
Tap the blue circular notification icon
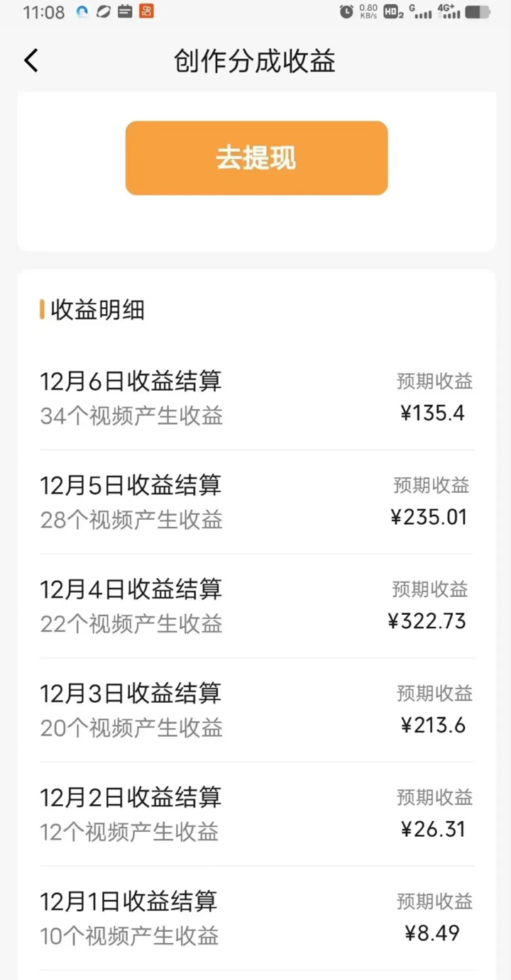click(82, 11)
